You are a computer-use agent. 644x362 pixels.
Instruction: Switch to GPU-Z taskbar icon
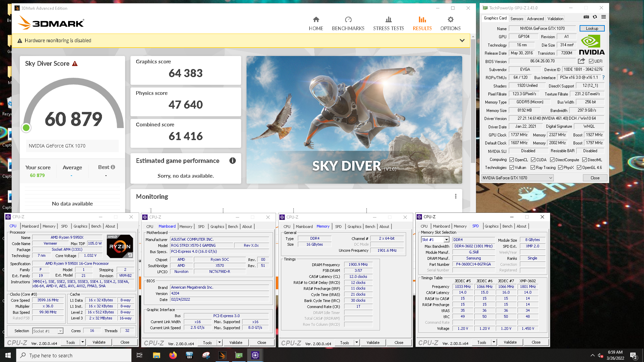[239, 355]
